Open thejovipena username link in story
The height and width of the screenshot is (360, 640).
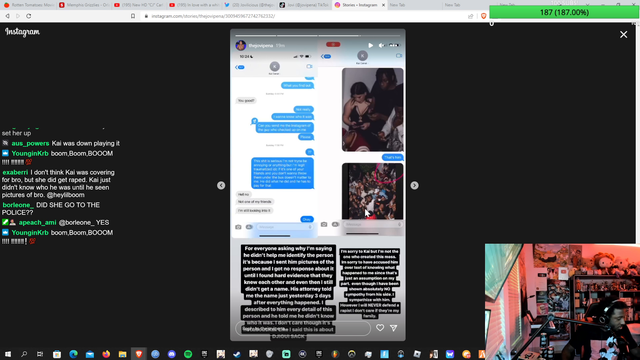click(261, 45)
